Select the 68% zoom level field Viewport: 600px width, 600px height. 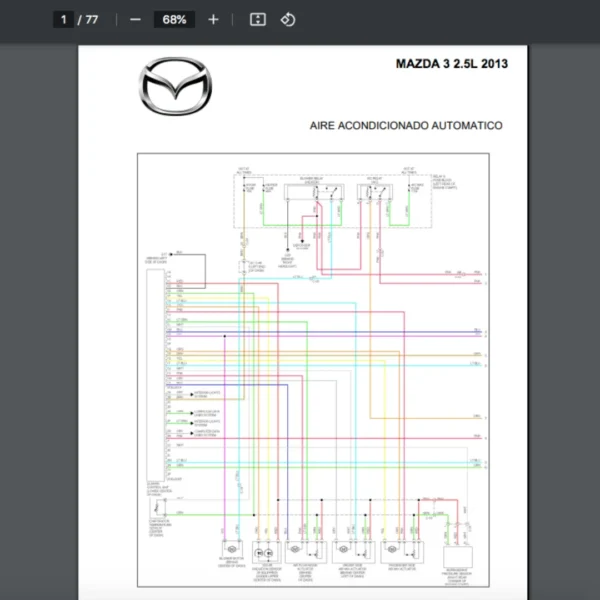point(175,20)
